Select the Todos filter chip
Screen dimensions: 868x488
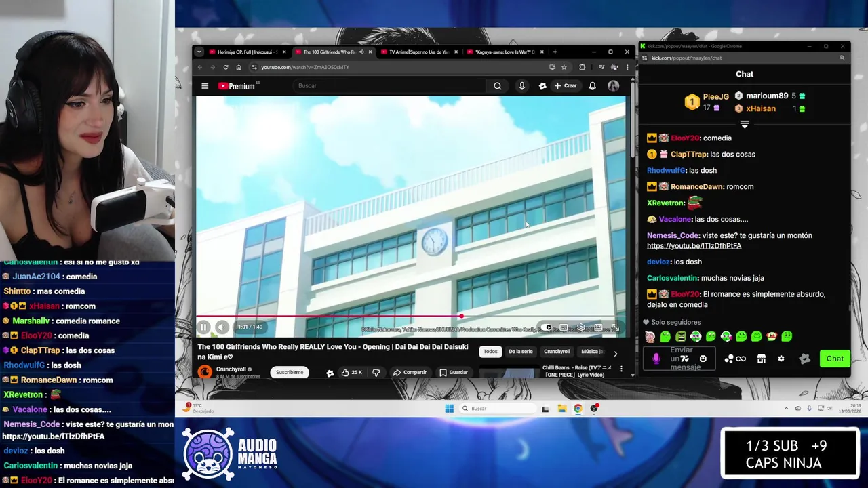(x=490, y=352)
